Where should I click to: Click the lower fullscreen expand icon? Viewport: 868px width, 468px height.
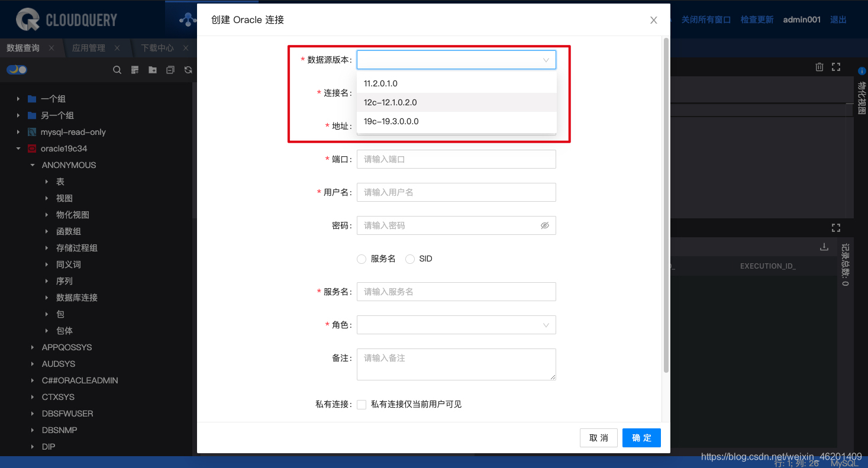coord(836,227)
